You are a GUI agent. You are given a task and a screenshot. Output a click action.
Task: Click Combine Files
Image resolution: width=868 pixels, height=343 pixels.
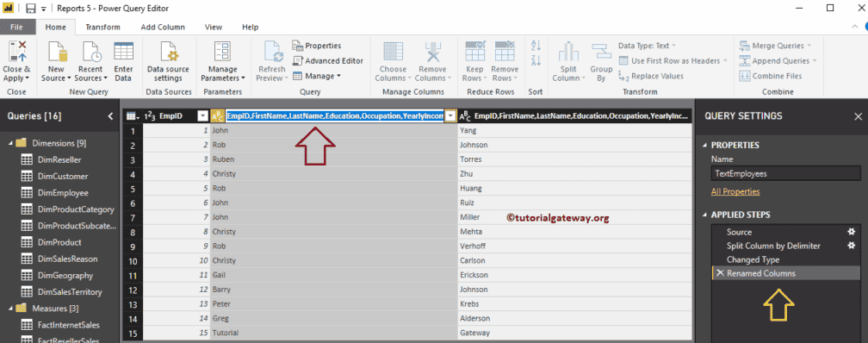click(771, 76)
